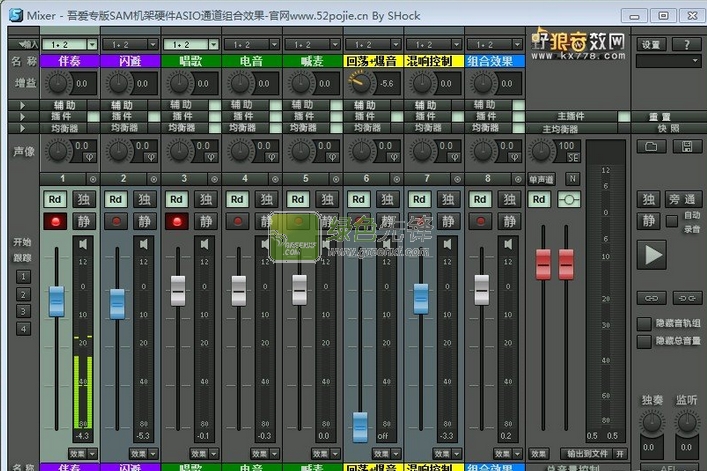Click 输出到文件 button

[587, 453]
